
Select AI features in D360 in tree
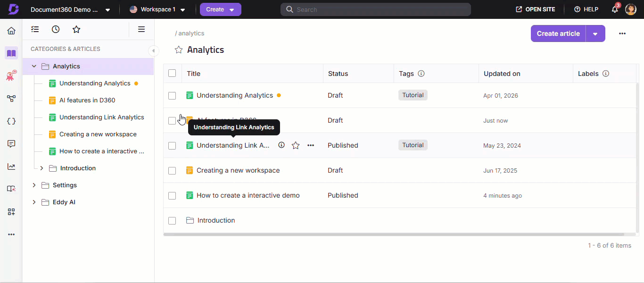[87, 100]
